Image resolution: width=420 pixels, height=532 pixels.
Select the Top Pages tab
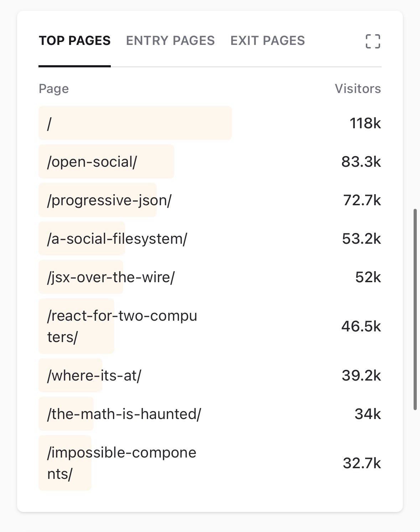click(x=75, y=41)
